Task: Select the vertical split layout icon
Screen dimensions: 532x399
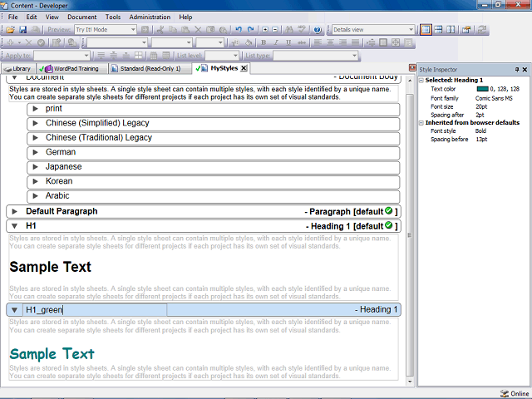Action: click(x=451, y=30)
